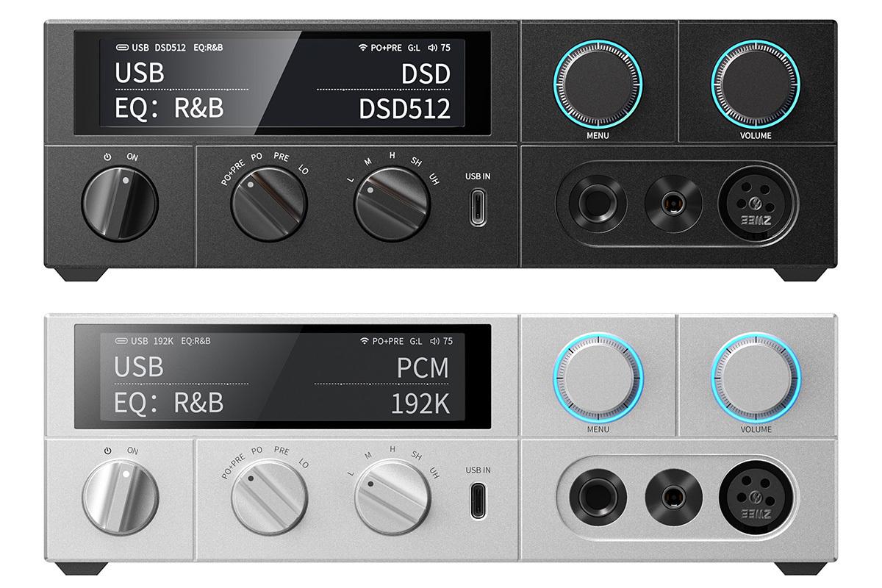Click 'G:L' gain indicator on silver display

point(415,342)
